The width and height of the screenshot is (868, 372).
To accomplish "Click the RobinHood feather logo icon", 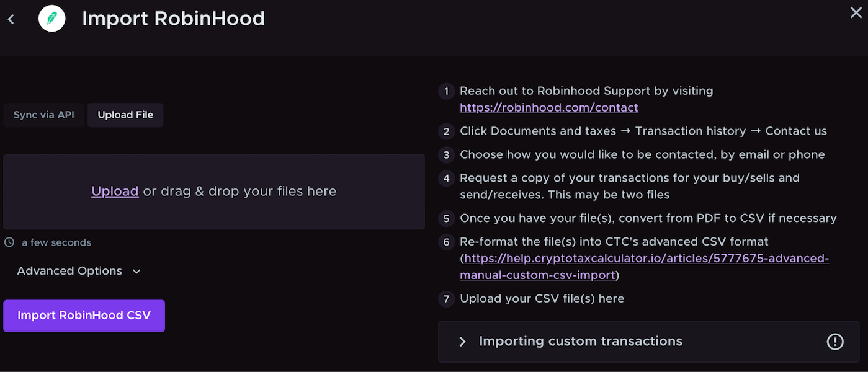I will coord(51,19).
